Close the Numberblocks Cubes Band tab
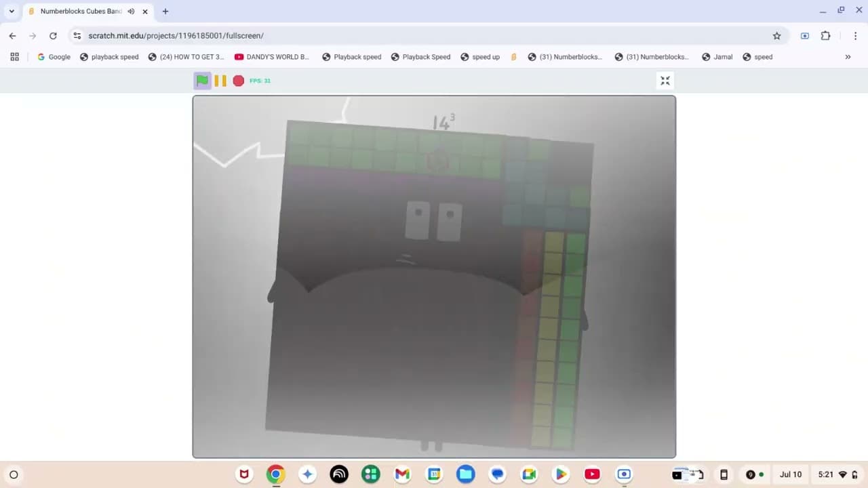This screenshot has width=868, height=488. 145,12
